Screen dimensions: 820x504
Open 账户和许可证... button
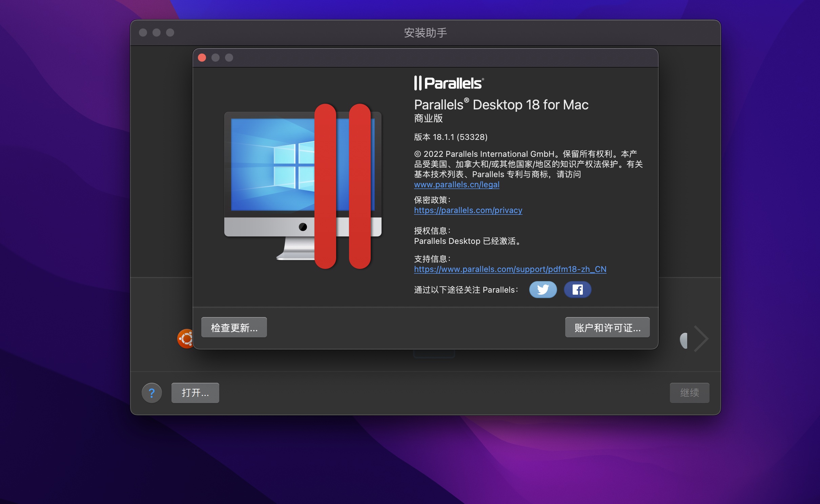pyautogui.click(x=607, y=328)
